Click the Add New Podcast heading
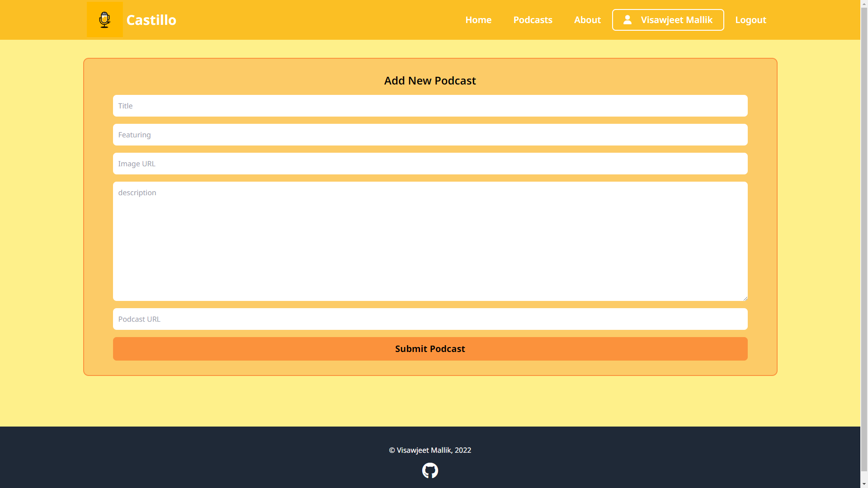The image size is (868, 488). pyautogui.click(x=430, y=80)
